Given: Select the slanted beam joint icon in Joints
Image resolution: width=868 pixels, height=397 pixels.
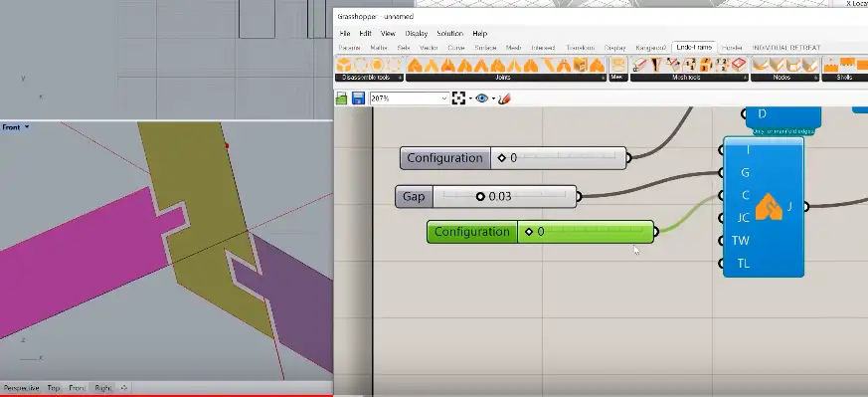Looking at the screenshot, I should [548, 65].
